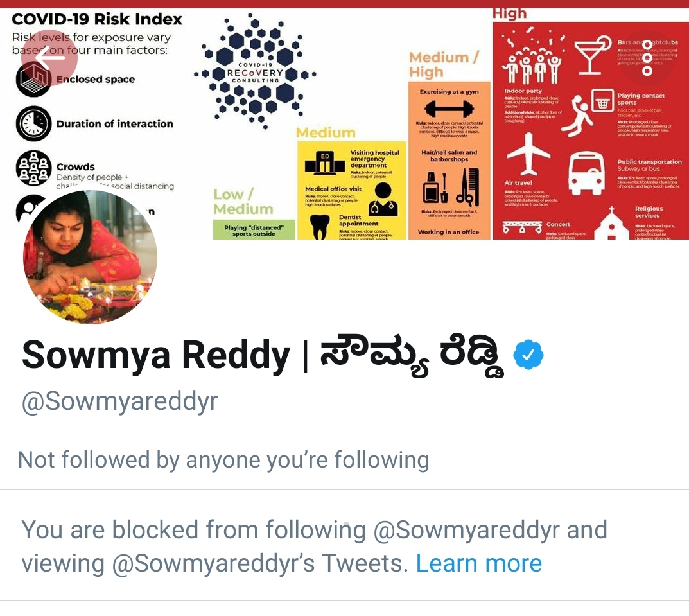The image size is (689, 616).
Task: Tap the blue verified badge
Action: (528, 355)
